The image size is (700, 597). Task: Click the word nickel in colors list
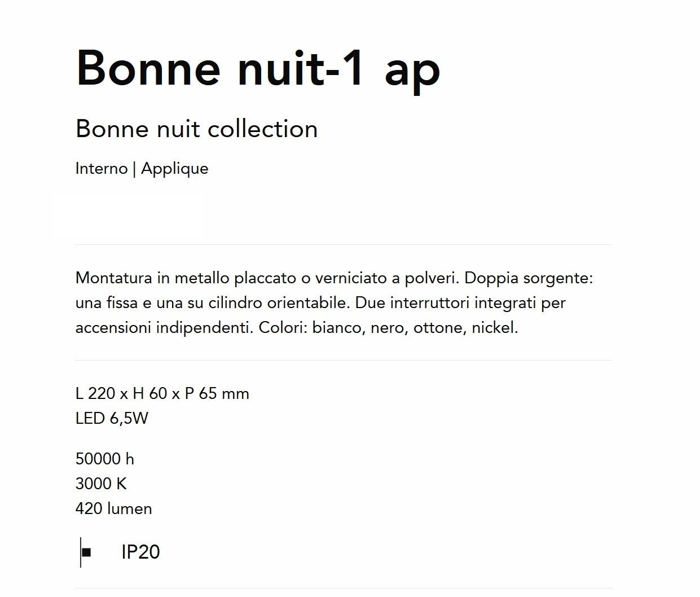[x=495, y=327]
